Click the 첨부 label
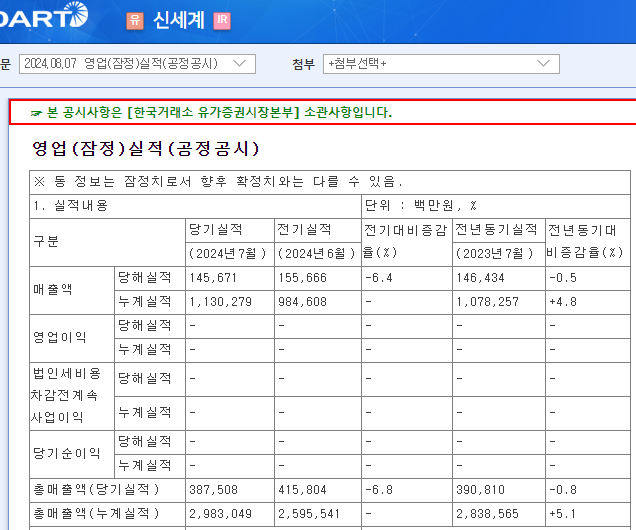The height and width of the screenshot is (530, 636). pos(303,64)
